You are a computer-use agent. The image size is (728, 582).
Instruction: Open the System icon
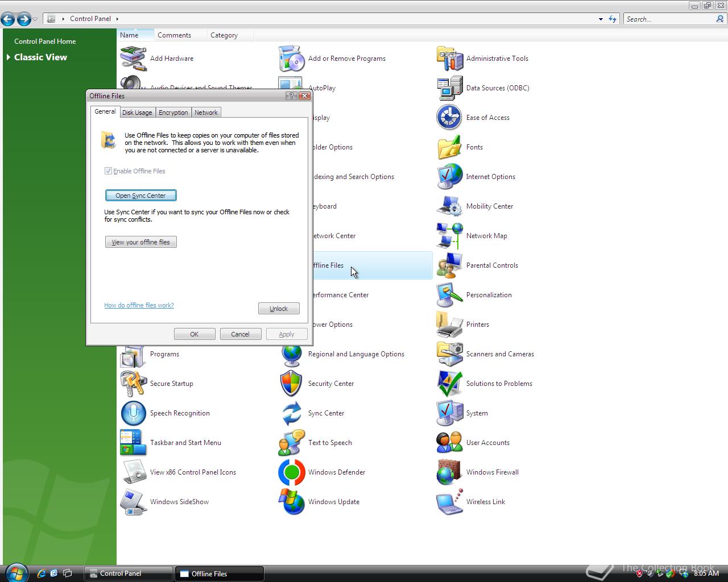pos(449,413)
